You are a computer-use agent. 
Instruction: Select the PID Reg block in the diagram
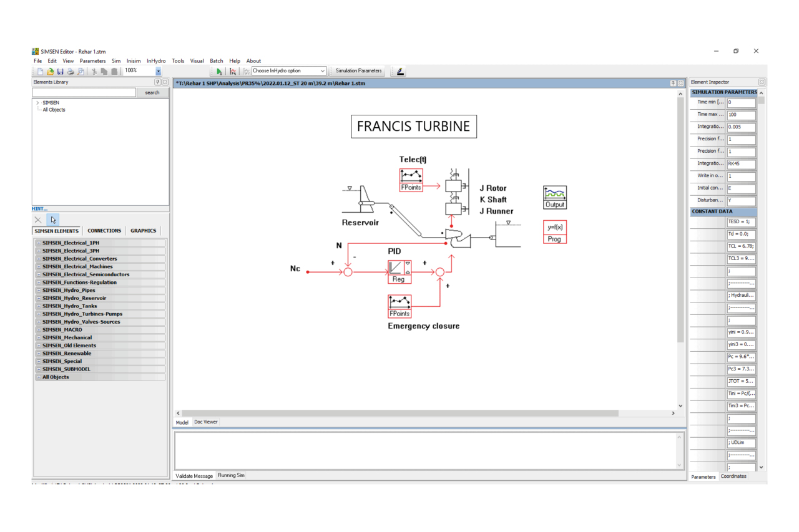[x=398, y=271]
